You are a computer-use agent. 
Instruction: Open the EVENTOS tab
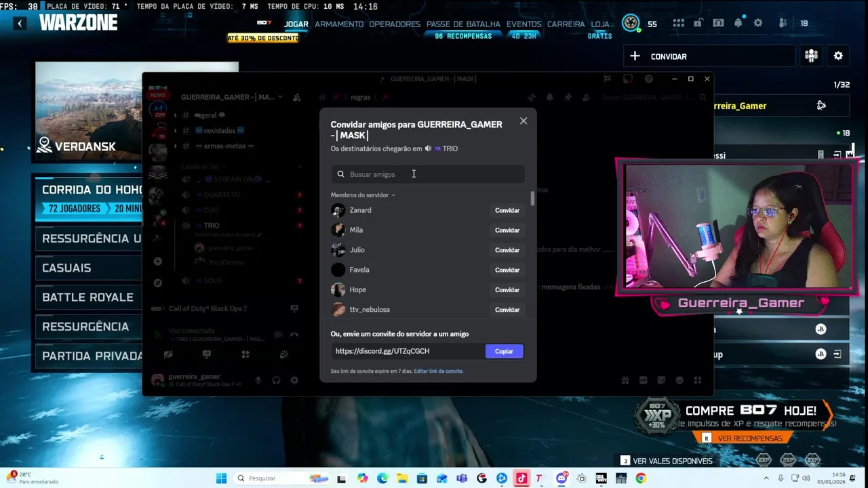pyautogui.click(x=524, y=24)
